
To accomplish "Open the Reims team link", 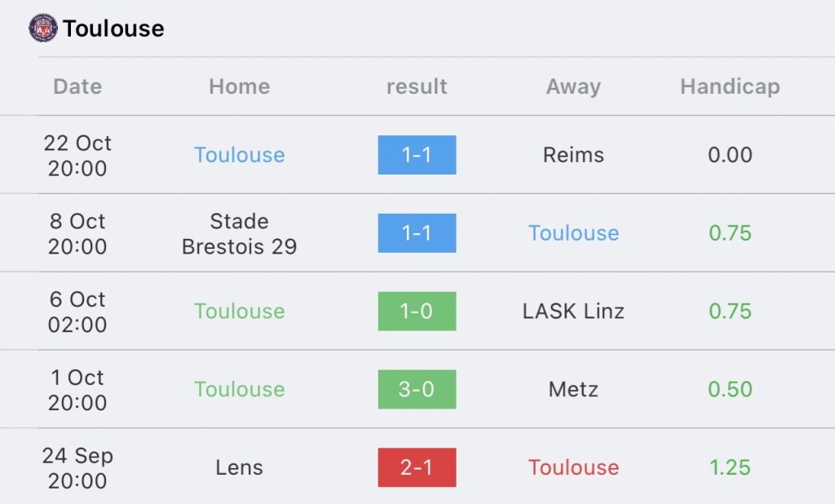I will click(x=573, y=155).
